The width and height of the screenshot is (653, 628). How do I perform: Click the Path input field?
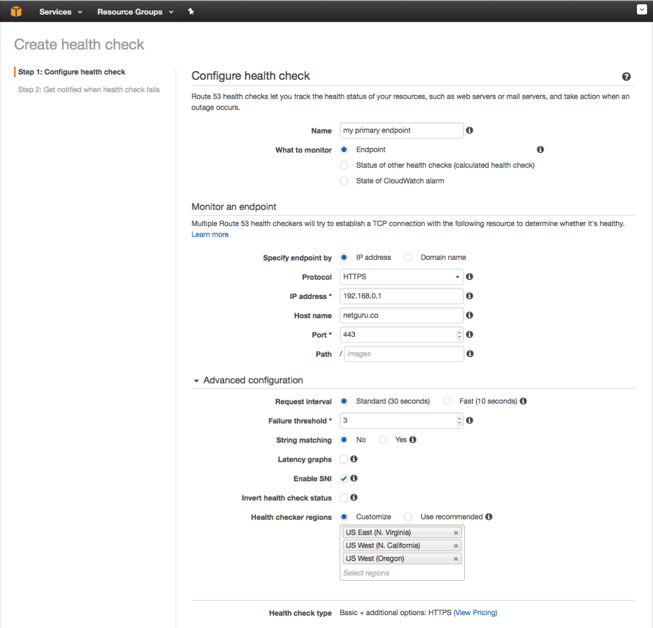(403, 354)
